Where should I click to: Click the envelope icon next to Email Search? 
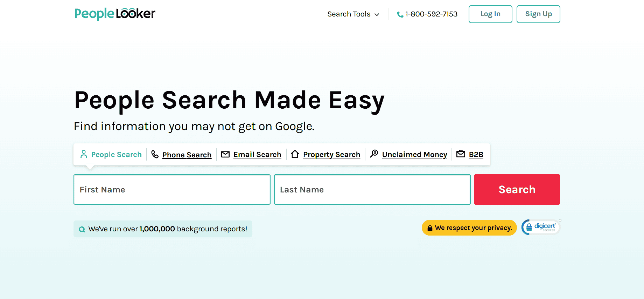point(225,154)
